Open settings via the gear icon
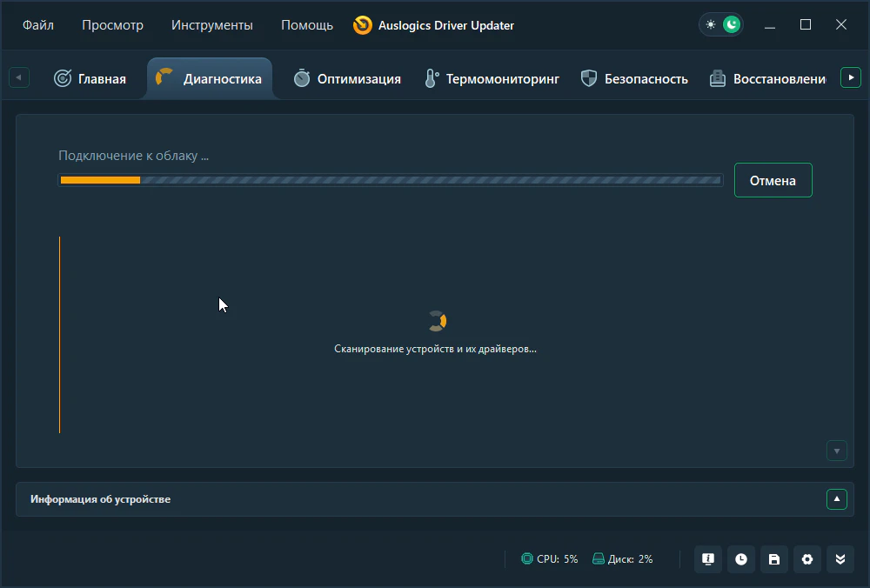 coord(807,559)
